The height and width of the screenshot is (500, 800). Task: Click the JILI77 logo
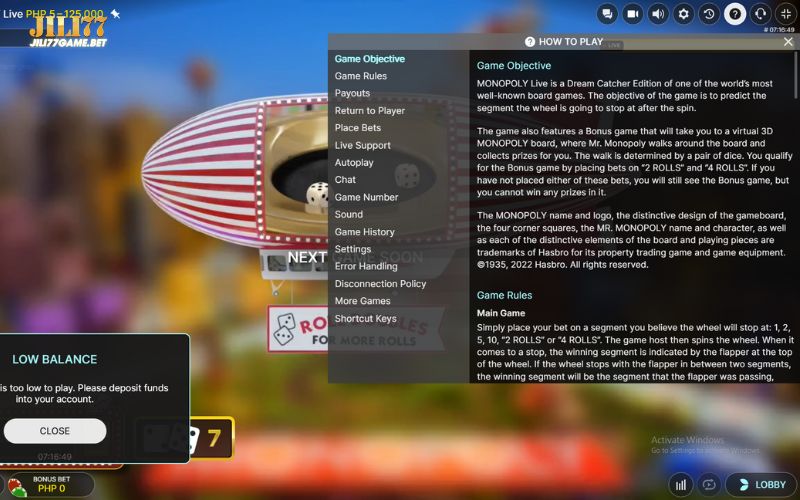68,32
